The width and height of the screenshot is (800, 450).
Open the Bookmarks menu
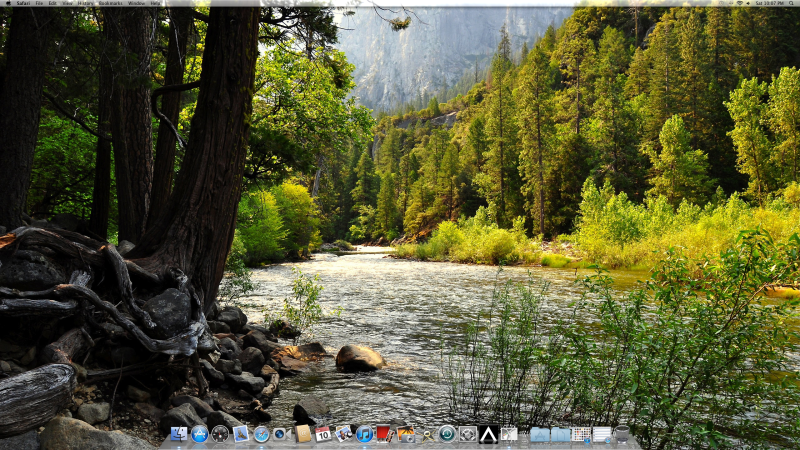pos(111,3)
